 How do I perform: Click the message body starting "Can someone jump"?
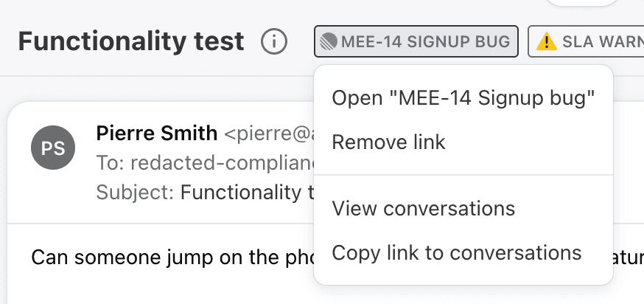(172, 258)
